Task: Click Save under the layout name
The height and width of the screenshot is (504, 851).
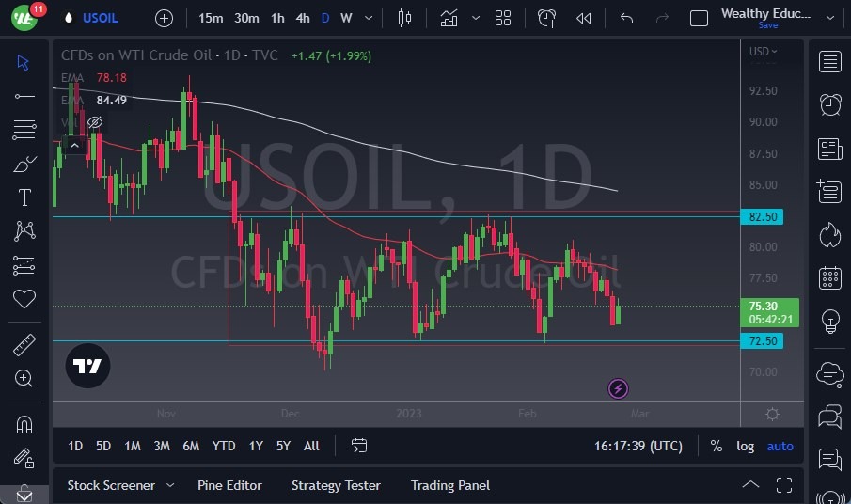Action: pos(768,25)
